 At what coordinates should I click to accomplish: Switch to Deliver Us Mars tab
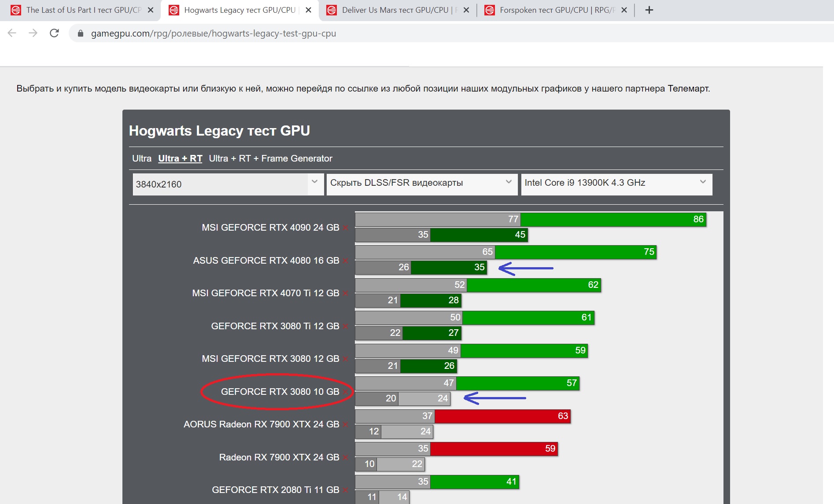[x=398, y=10]
